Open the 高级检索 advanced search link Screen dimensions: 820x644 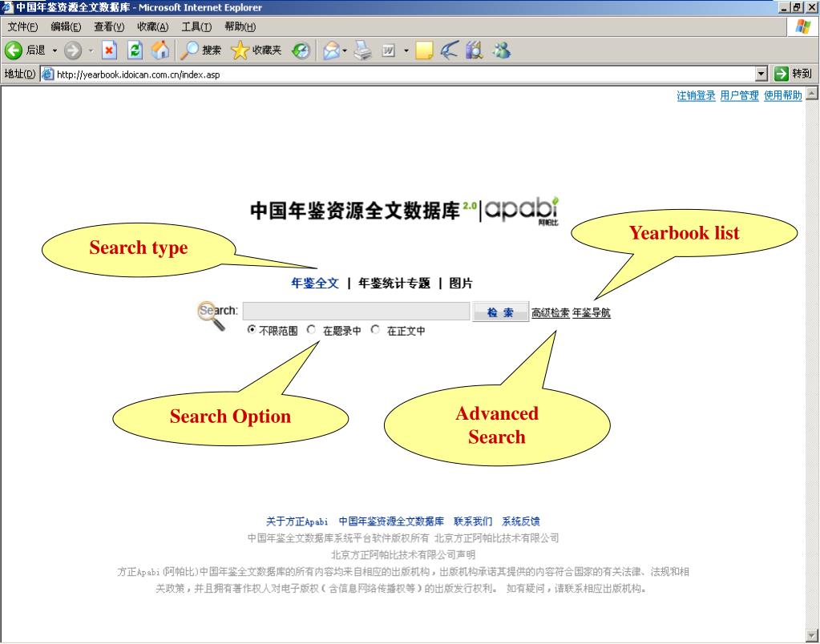click(550, 312)
